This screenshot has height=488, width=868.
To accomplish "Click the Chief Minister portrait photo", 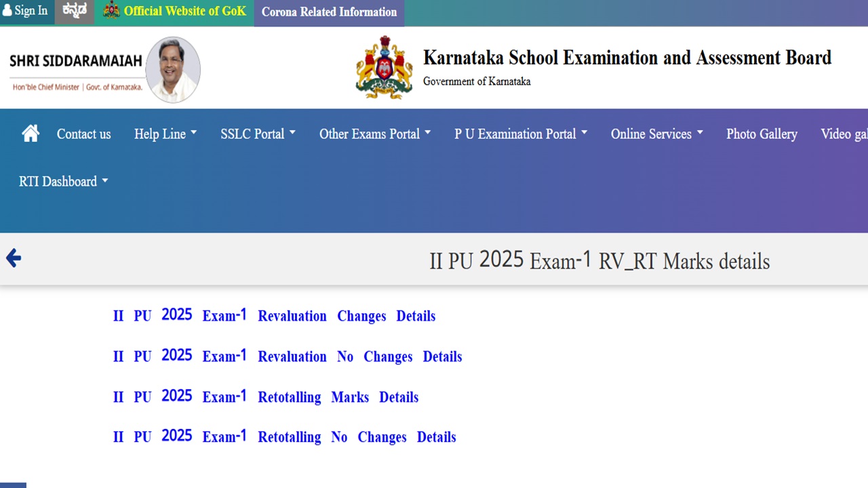I will pos(173,70).
